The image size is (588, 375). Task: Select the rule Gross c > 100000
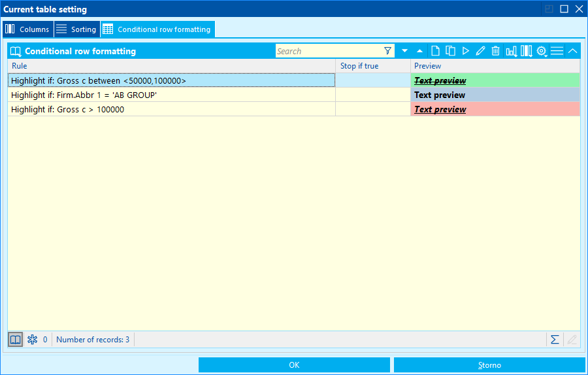tap(171, 109)
